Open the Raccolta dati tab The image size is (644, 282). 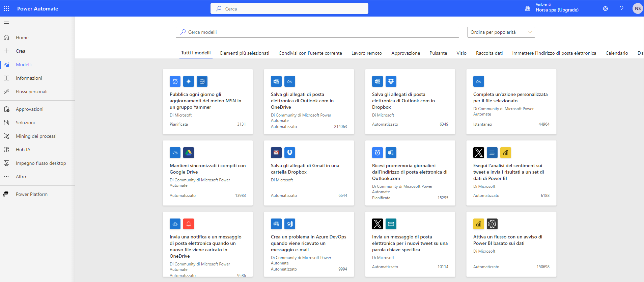coord(489,53)
